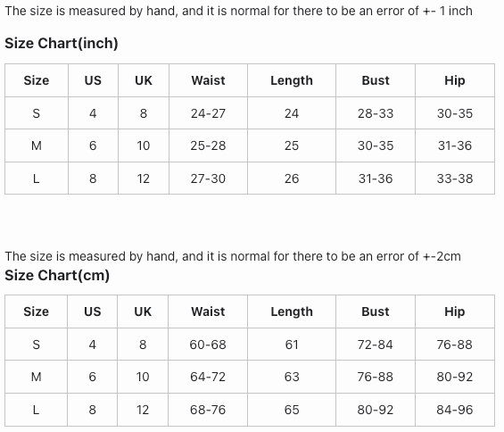
Task: Click the length value 65
Action: 292,410
